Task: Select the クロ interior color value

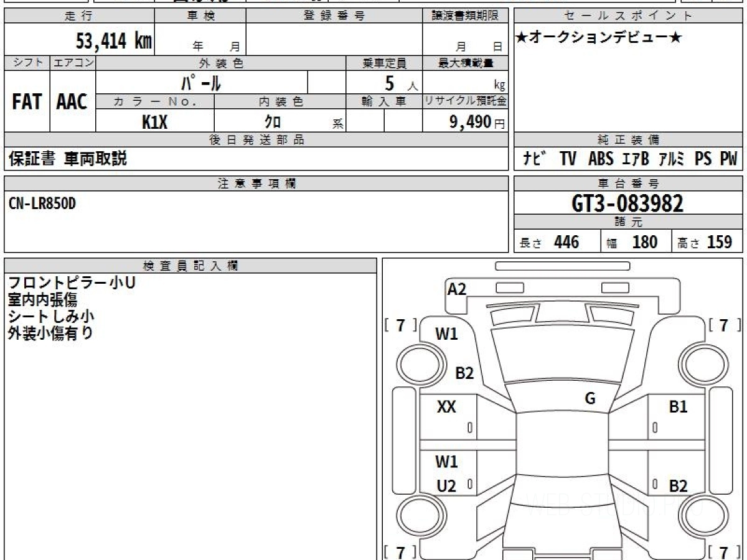Action: pyautogui.click(x=273, y=123)
